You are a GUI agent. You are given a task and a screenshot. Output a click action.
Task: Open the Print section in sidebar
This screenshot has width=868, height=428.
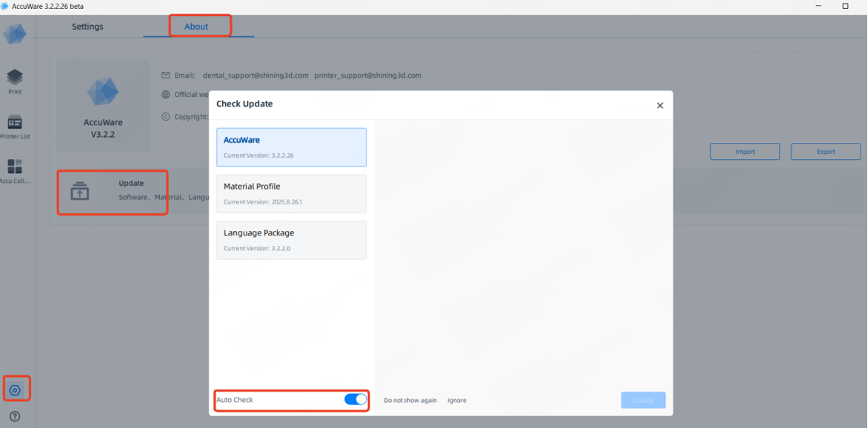coord(15,81)
